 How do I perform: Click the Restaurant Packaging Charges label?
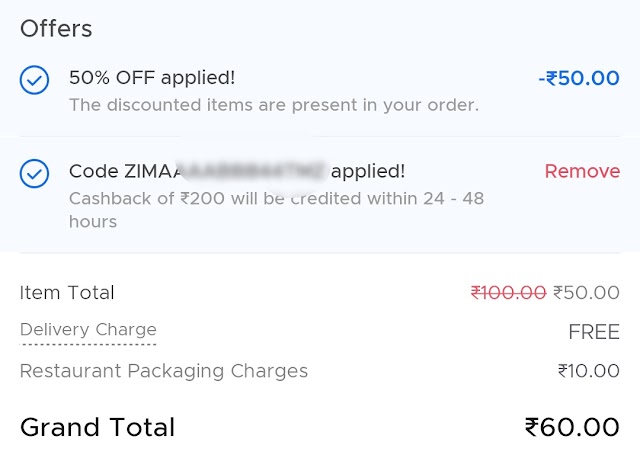point(164,371)
